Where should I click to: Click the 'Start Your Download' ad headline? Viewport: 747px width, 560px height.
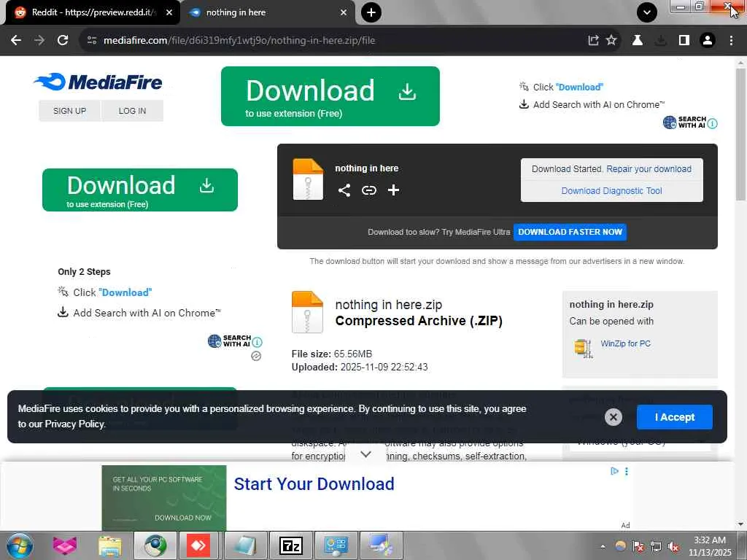click(x=314, y=484)
